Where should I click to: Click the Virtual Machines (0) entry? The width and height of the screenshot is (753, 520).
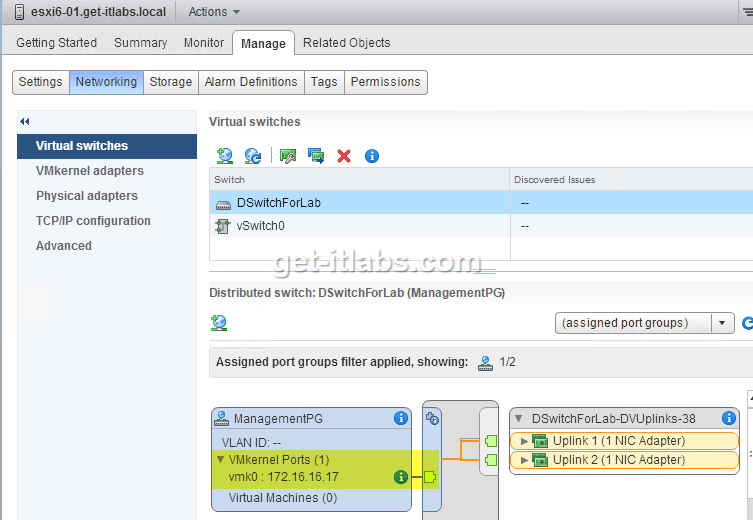(x=283, y=498)
